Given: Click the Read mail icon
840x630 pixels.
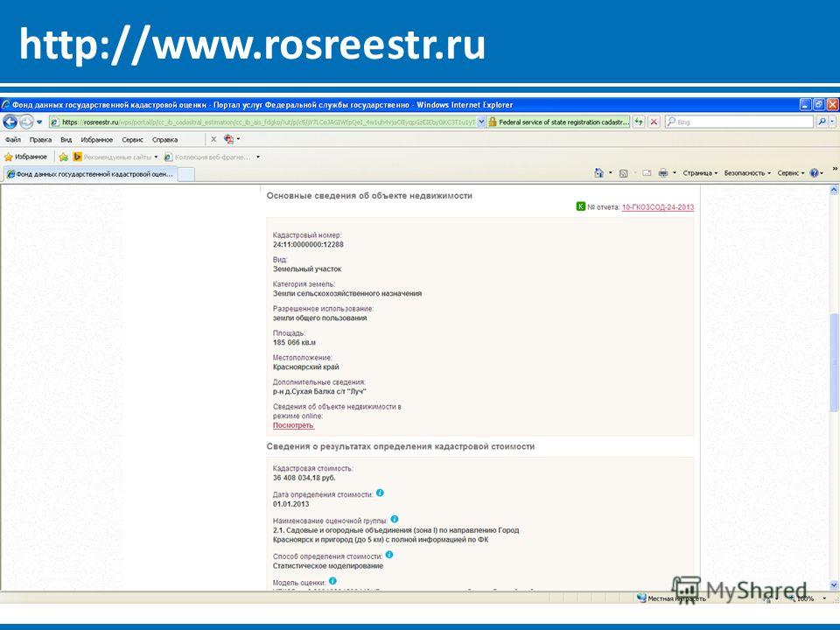Looking at the screenshot, I should point(647,173).
